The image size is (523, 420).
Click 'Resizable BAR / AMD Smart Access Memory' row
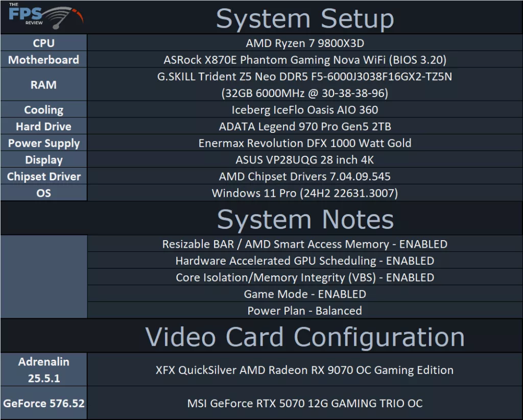(305, 244)
